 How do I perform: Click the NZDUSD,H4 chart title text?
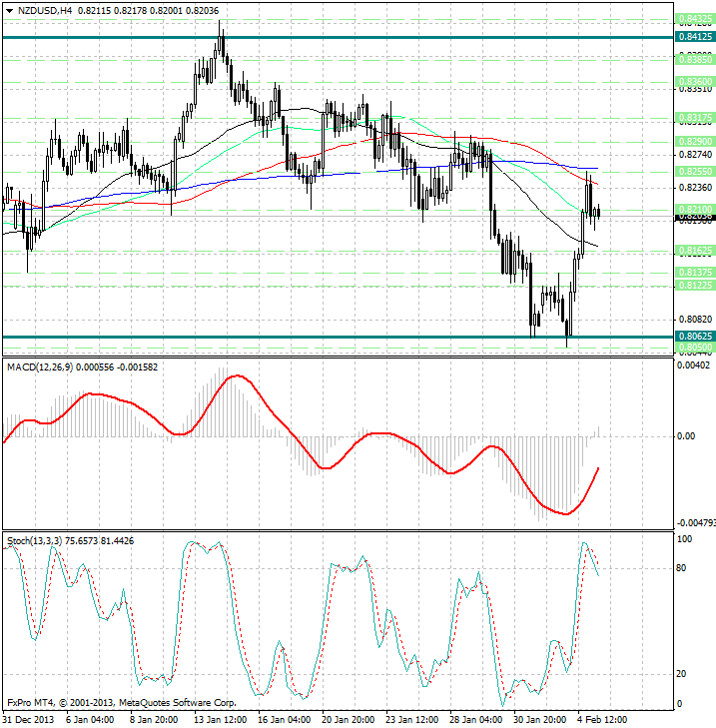(x=45, y=11)
